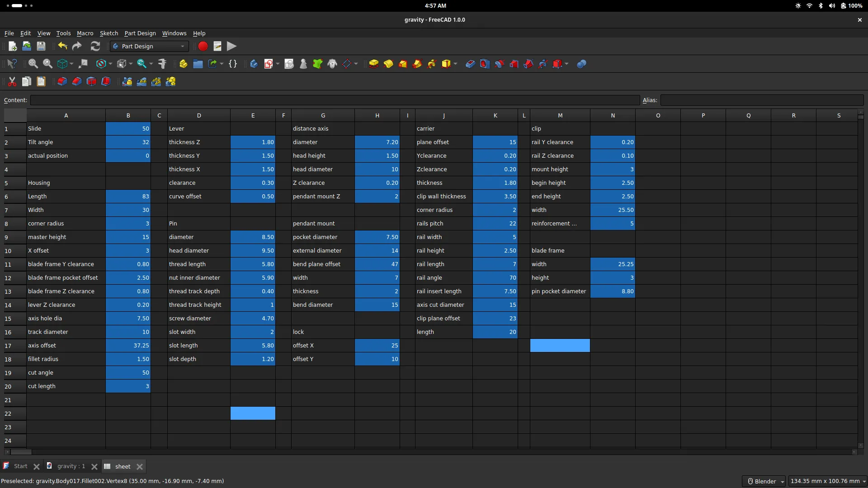Click into the Content input field
The width and height of the screenshot is (868, 488).
coord(335,100)
